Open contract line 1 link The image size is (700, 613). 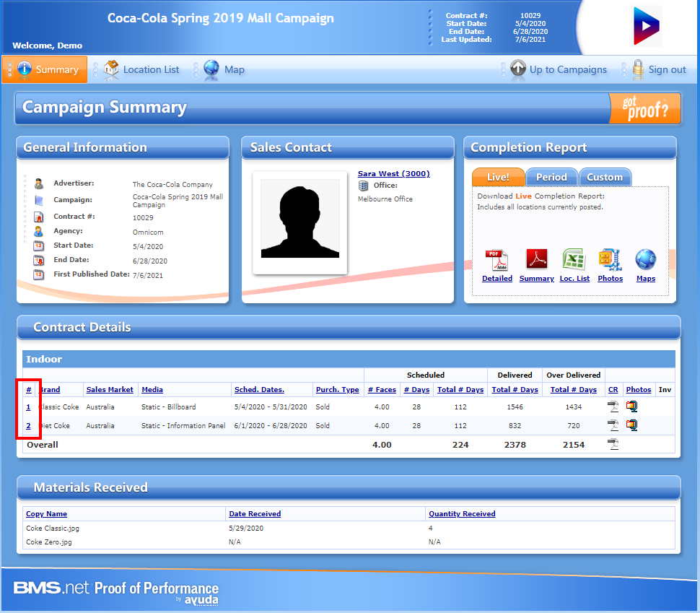[x=28, y=407]
